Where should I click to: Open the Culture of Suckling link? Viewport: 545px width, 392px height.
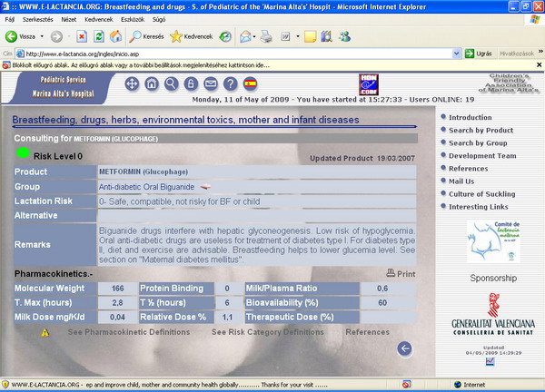click(x=481, y=194)
